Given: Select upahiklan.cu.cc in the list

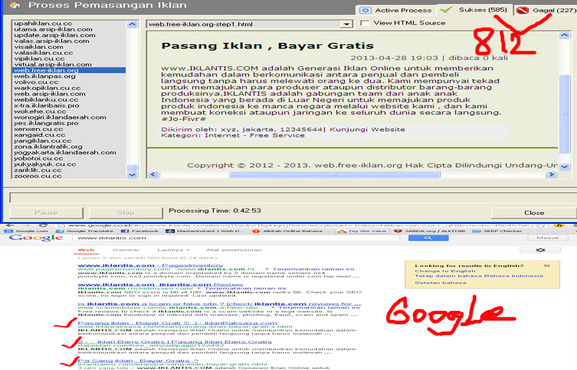Looking at the screenshot, I should coord(43,23).
